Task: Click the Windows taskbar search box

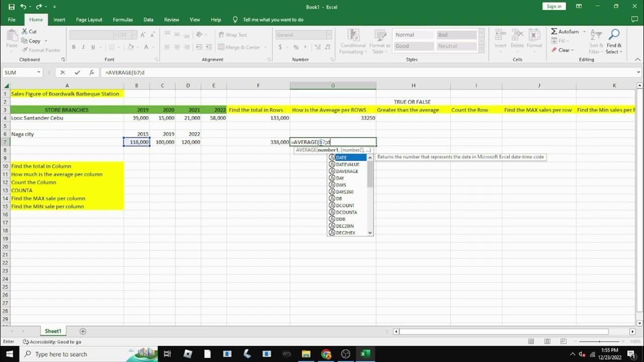Action: tap(89, 354)
